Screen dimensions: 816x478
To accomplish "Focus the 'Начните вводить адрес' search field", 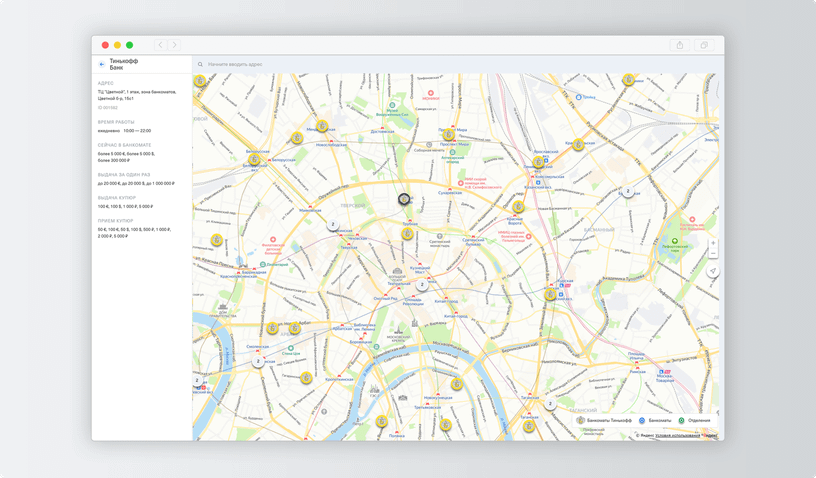I will [458, 64].
